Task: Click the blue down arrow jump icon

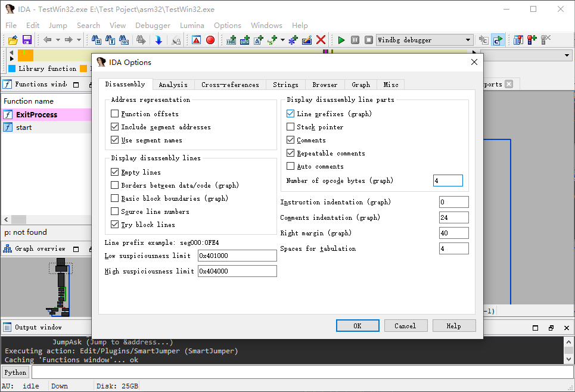Action: point(158,40)
